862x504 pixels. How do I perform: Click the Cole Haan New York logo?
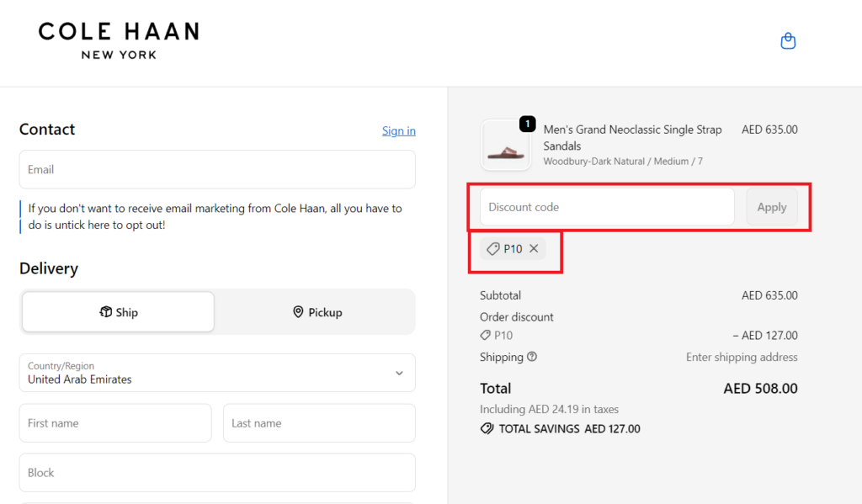pyautogui.click(x=119, y=40)
